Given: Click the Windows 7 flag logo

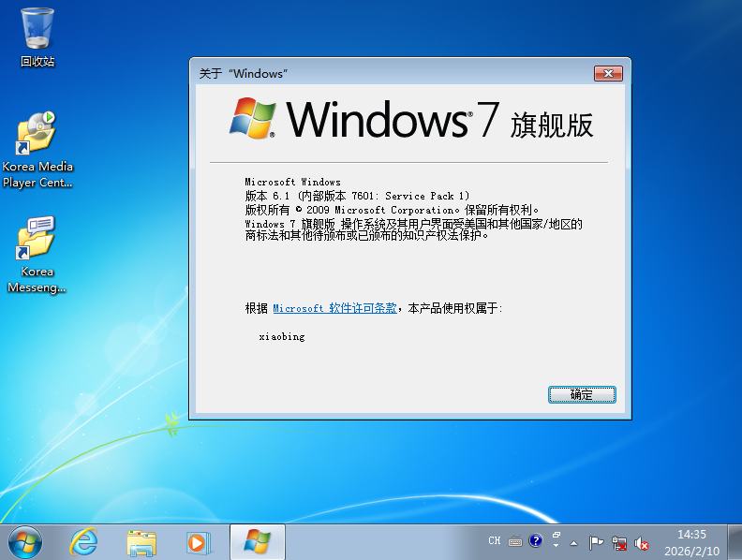Looking at the screenshot, I should [x=253, y=118].
